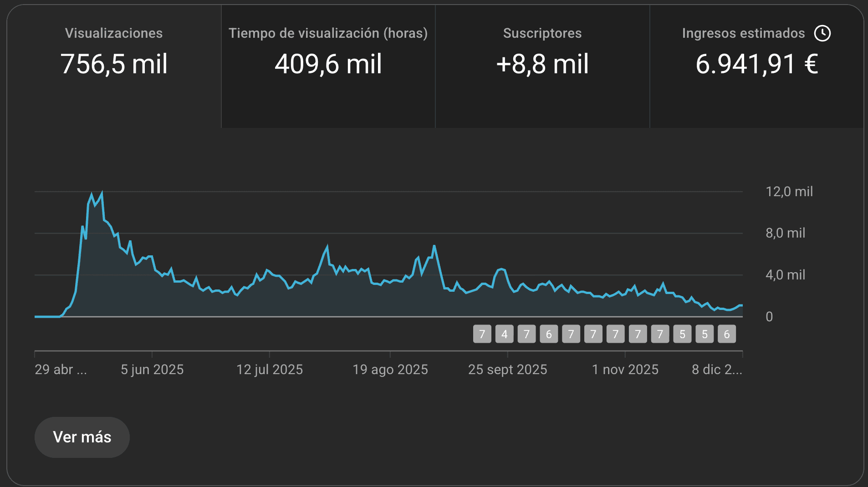Viewport: 868px width, 487px height.
Task: Select the first marker badge labeled 6
Action: 549,334
